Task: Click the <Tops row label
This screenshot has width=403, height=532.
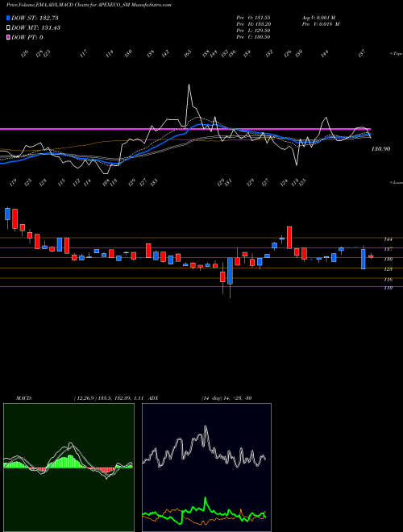Action: pos(397,54)
